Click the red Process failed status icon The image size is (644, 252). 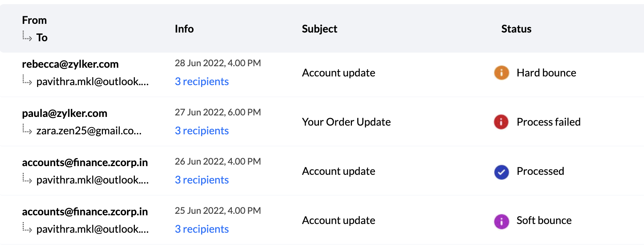pyautogui.click(x=501, y=122)
